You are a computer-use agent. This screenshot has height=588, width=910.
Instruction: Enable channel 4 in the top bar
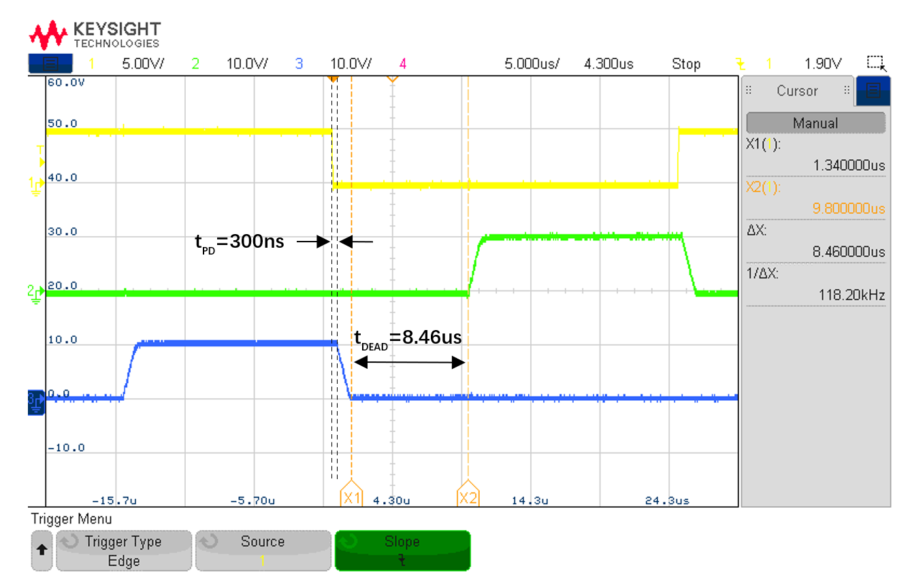[403, 64]
